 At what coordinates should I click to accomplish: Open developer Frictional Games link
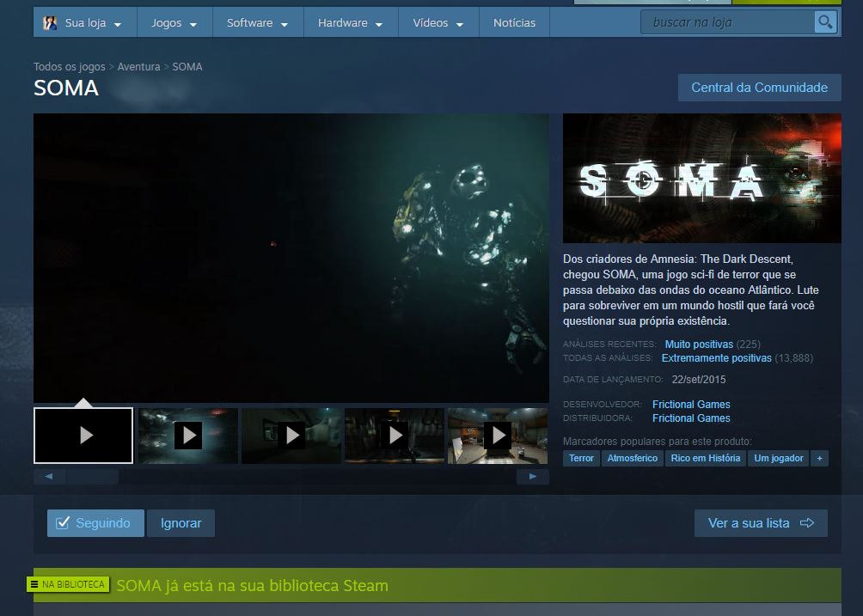(x=691, y=405)
